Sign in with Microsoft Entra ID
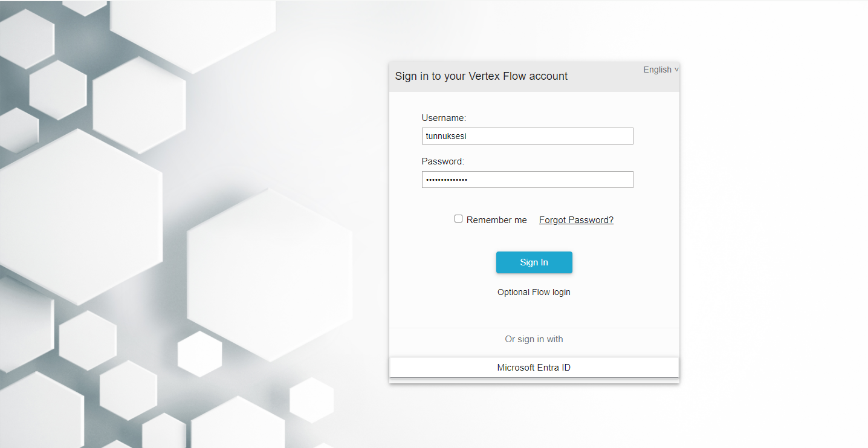The height and width of the screenshot is (448, 868). pyautogui.click(x=534, y=368)
